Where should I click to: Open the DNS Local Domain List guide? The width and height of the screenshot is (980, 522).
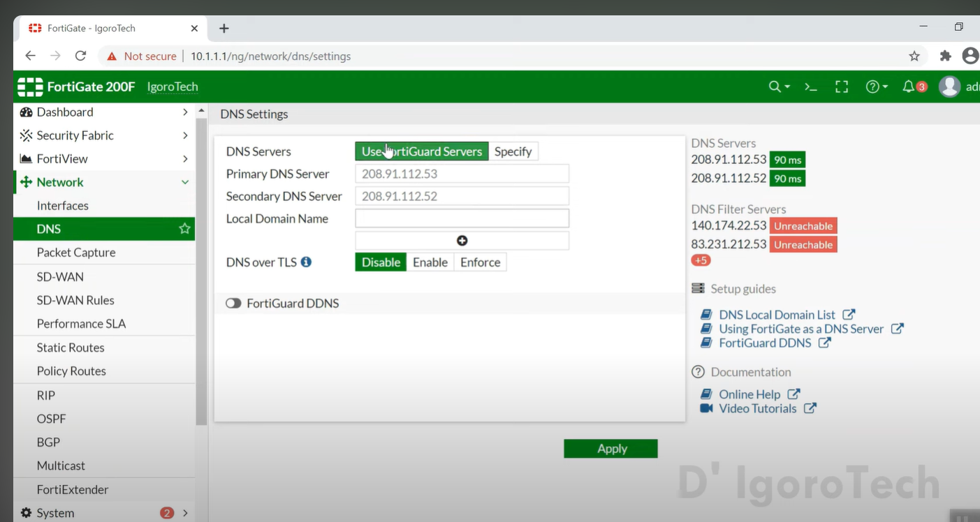777,315
